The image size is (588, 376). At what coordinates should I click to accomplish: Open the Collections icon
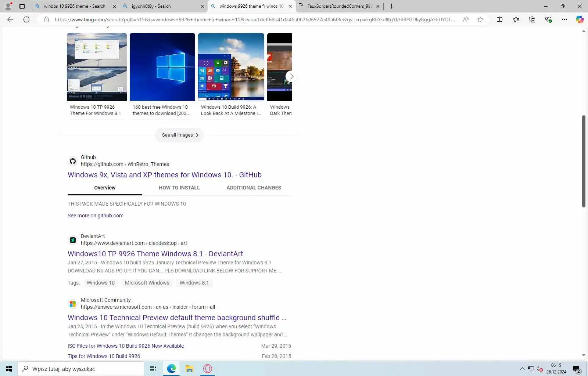pyautogui.click(x=532, y=19)
